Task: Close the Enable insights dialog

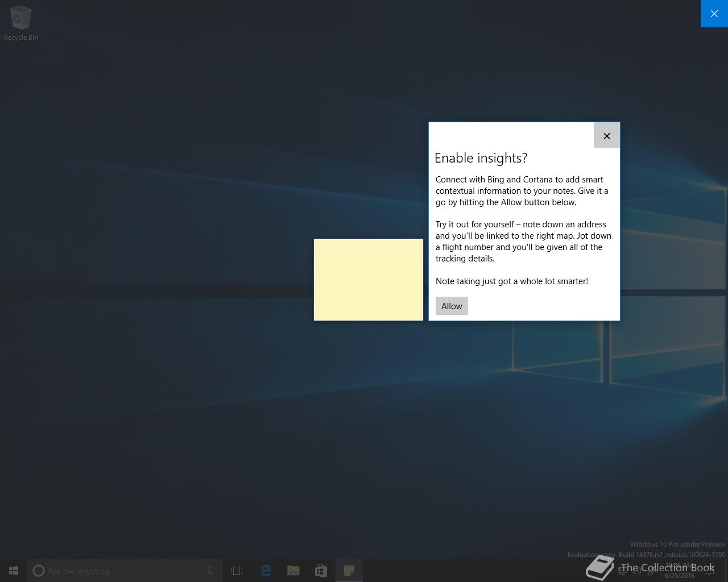Action: tap(606, 136)
